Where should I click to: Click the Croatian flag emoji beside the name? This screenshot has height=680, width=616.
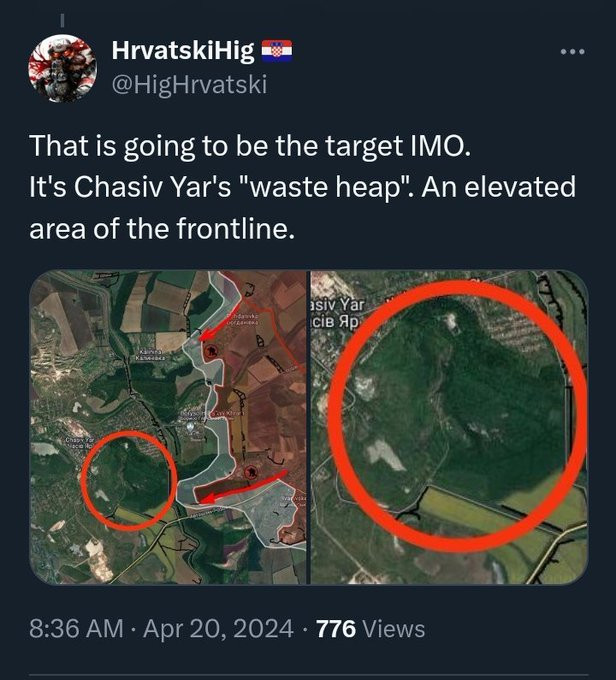[276, 50]
